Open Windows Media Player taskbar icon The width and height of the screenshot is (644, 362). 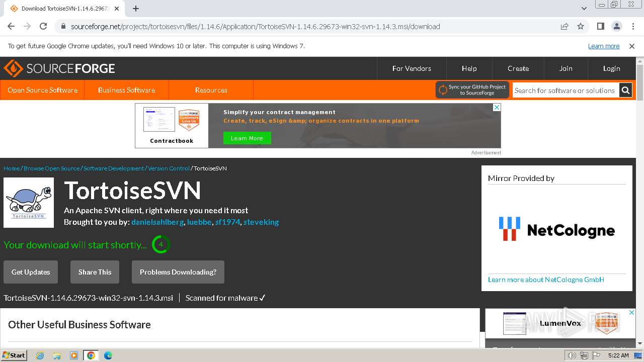coord(74,355)
